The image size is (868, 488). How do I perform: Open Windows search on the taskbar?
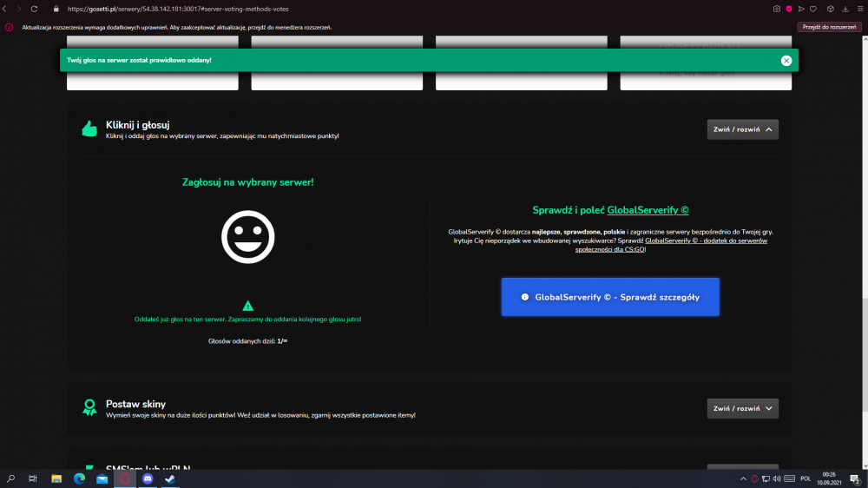[x=10, y=478]
